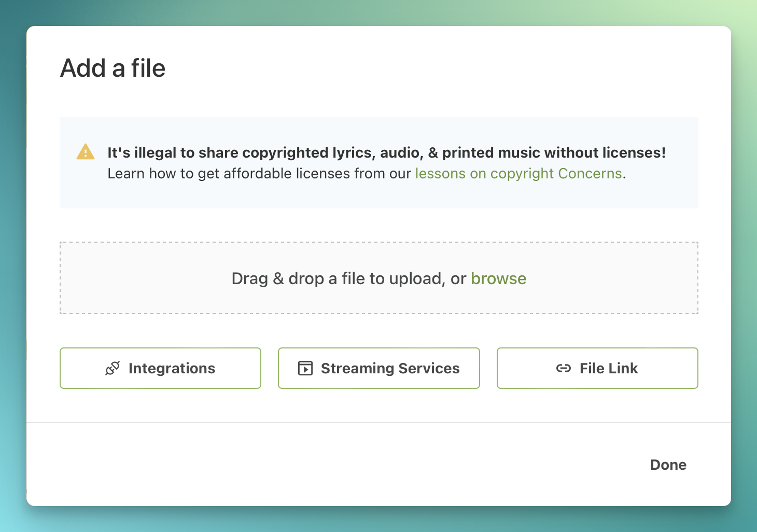This screenshot has height=532, width=757.
Task: Open the lessons on copyright Concerns link
Action: pyautogui.click(x=518, y=173)
